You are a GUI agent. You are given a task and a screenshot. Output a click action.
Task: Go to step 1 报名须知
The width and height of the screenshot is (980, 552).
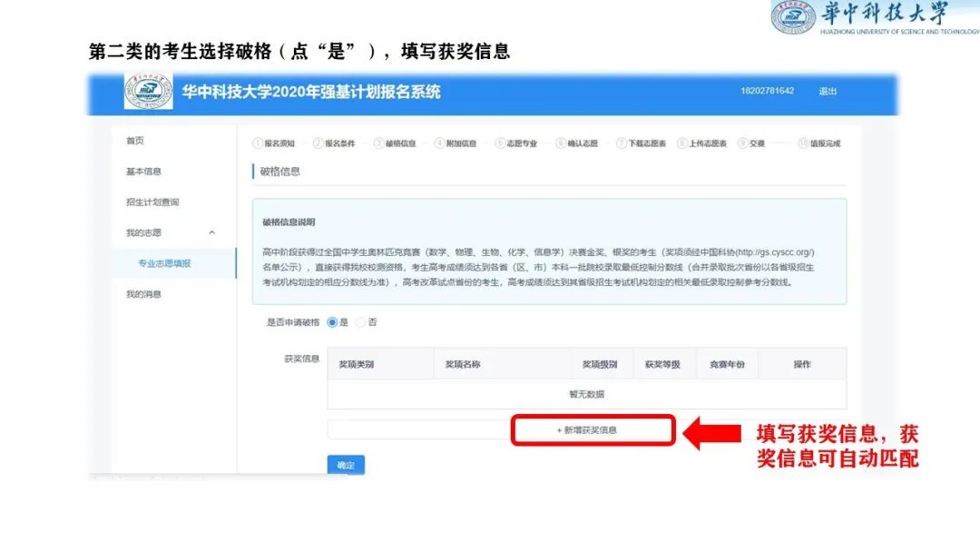click(274, 143)
